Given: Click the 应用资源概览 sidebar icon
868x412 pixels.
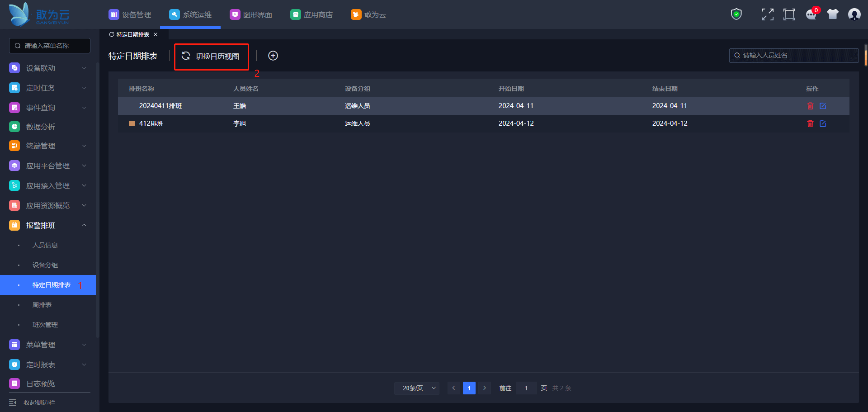Looking at the screenshot, I should (x=14, y=205).
